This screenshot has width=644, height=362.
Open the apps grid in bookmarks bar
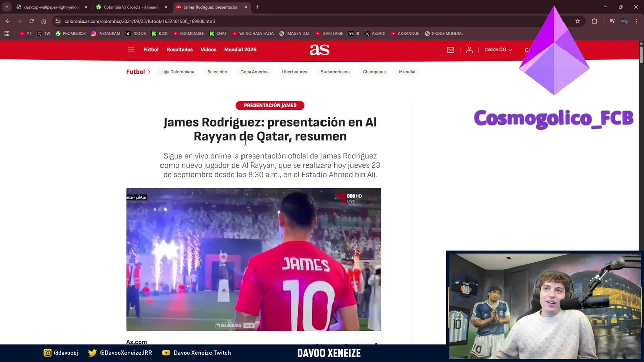[x=7, y=34]
